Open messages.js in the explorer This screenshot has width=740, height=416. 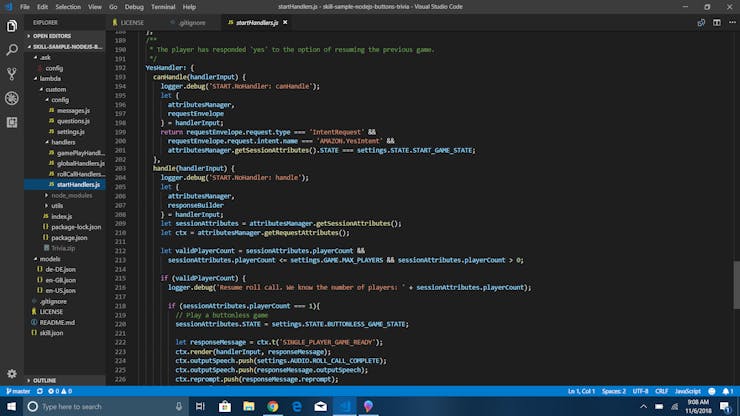pos(73,110)
